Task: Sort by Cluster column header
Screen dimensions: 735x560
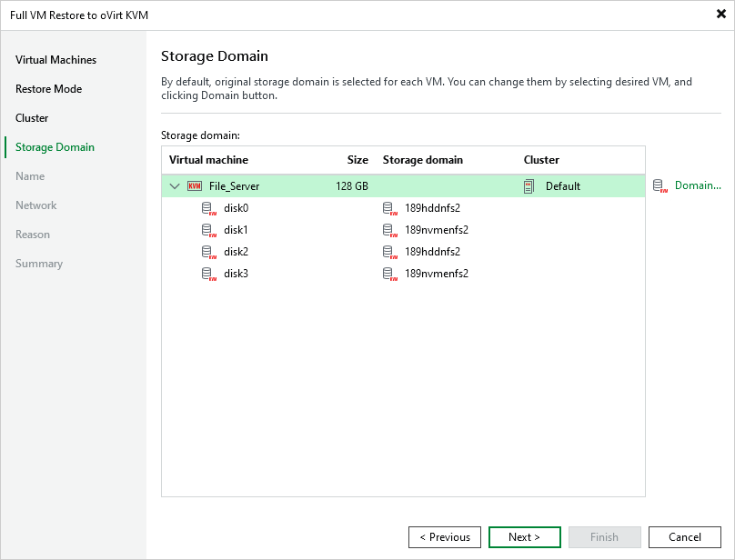Action: 541,160
